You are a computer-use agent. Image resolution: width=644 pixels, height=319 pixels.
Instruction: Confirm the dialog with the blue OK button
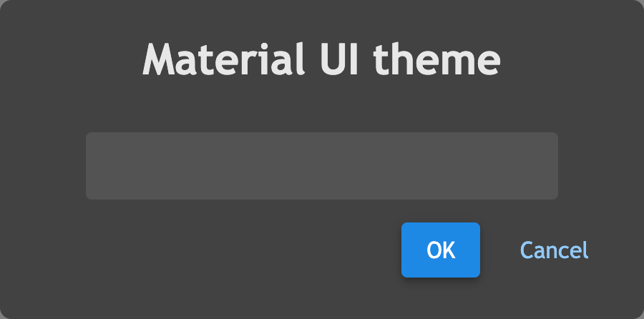pos(440,250)
